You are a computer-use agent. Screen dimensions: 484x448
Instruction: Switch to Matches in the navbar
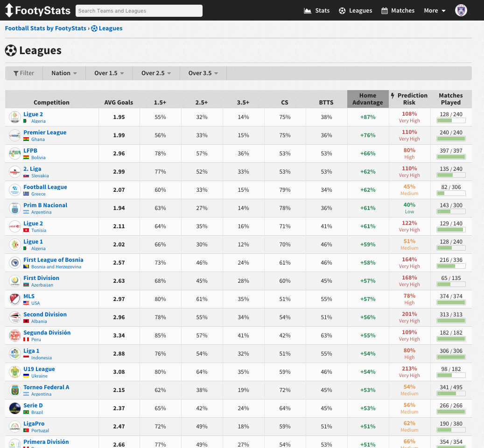pos(398,10)
